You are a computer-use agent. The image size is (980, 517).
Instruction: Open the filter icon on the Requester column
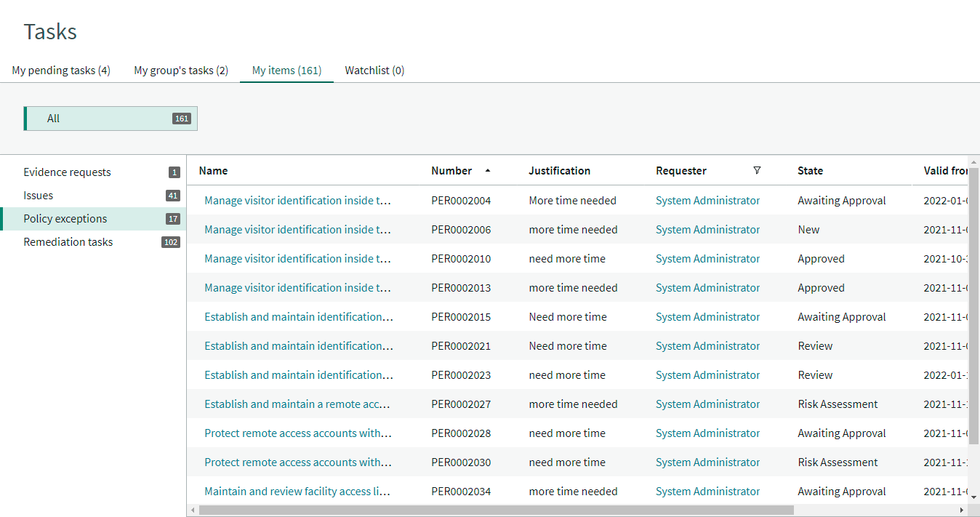coord(757,170)
